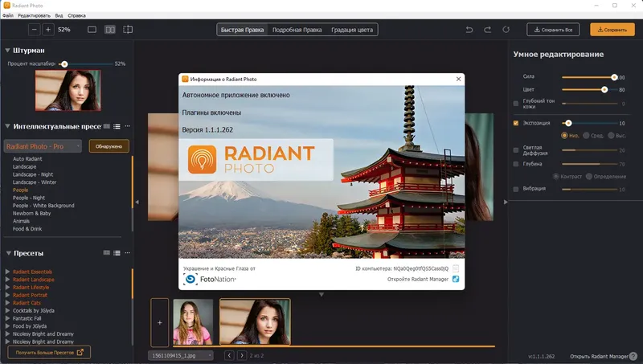Enable the Глубокий тон кожи checkbox
Viewport: 643px width, 364px height.
(516, 104)
